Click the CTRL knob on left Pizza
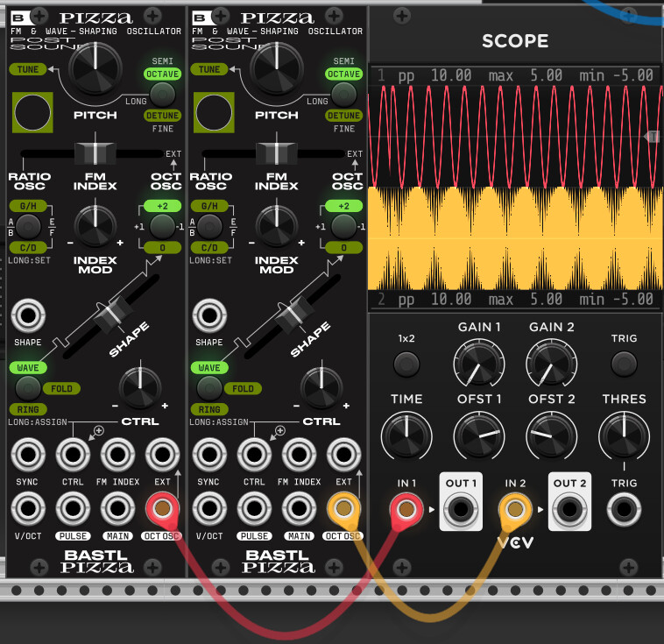The image size is (664, 644). pos(140,387)
